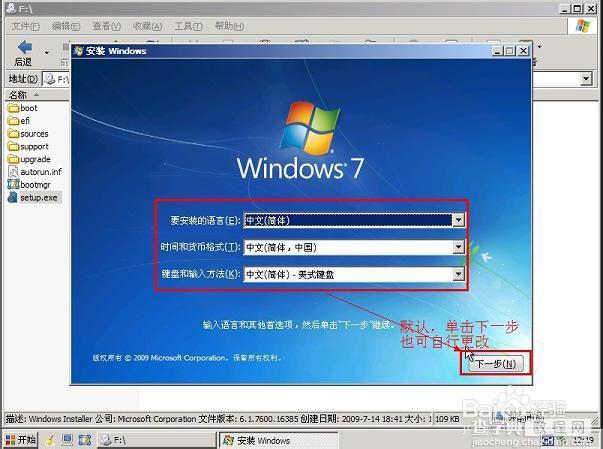
Task: Select the setup.exe file icon
Action: (x=13, y=197)
